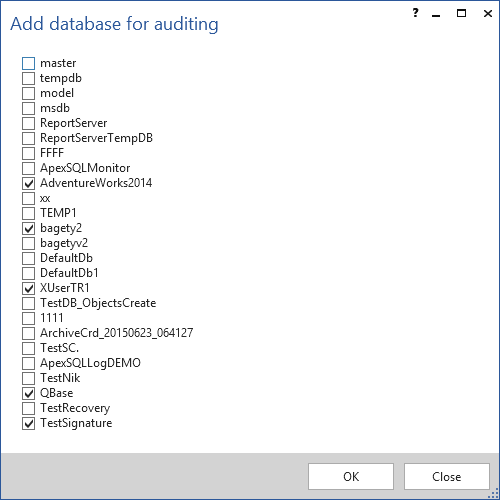Uncheck the QBase database
Image resolution: width=500 pixels, height=500 pixels.
coord(28,393)
